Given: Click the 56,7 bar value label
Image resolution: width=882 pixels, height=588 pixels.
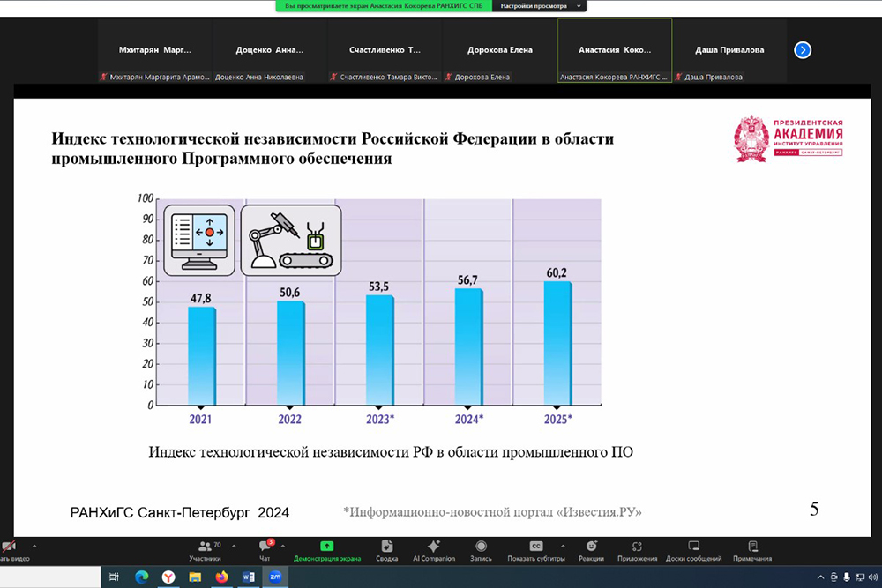Looking at the screenshot, I should click(x=467, y=280).
